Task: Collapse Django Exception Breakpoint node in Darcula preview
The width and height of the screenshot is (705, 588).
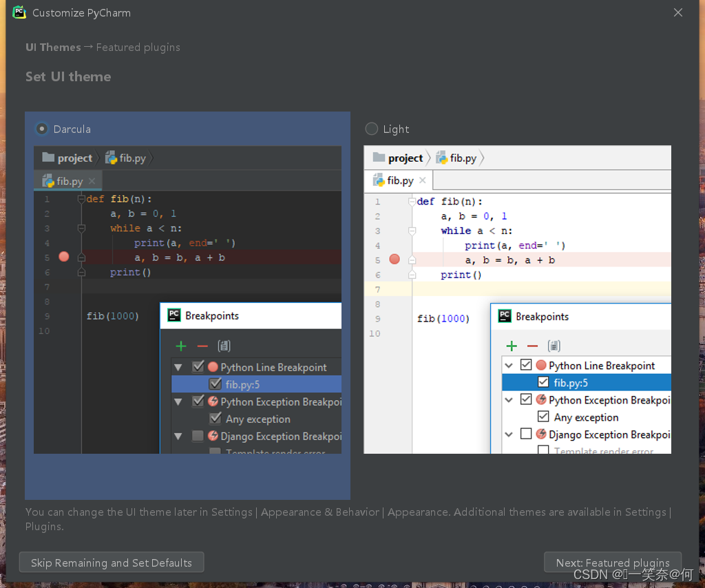Action: click(x=178, y=436)
